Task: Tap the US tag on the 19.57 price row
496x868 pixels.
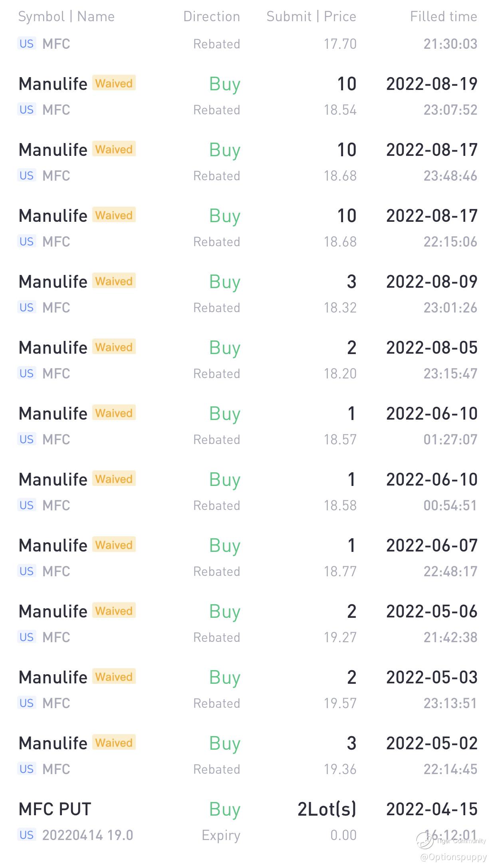Action: [27, 703]
